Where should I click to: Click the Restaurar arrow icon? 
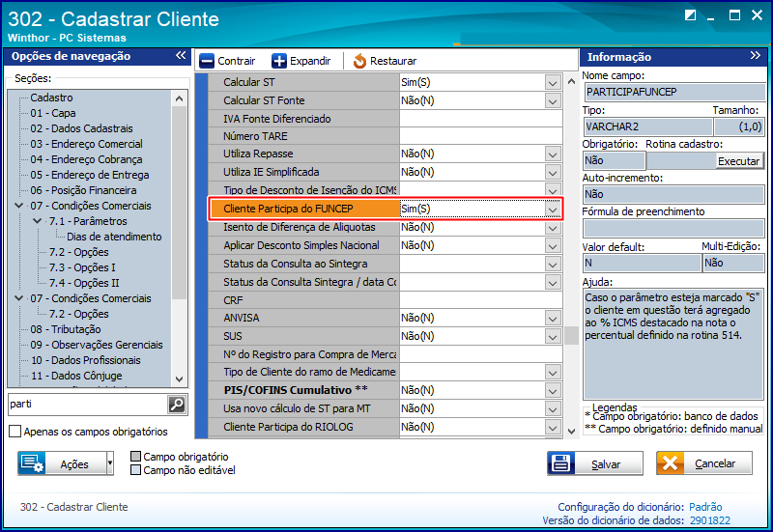[359, 61]
